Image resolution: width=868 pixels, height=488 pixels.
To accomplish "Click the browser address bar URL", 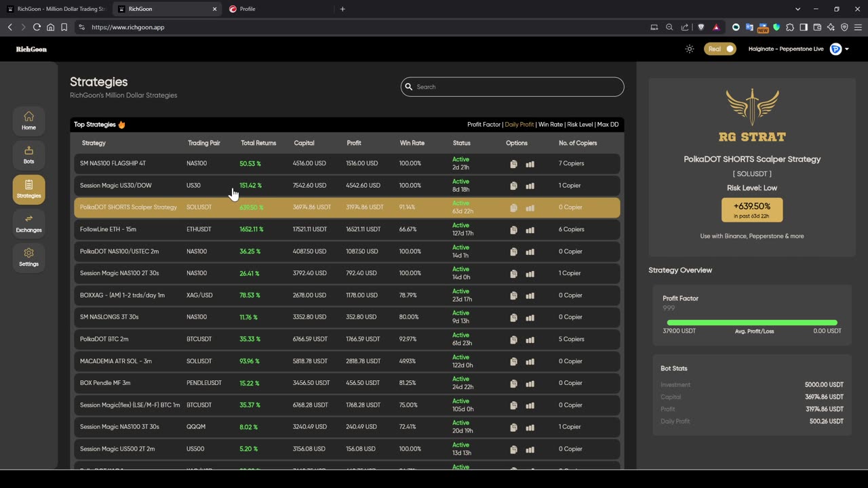I will (128, 27).
